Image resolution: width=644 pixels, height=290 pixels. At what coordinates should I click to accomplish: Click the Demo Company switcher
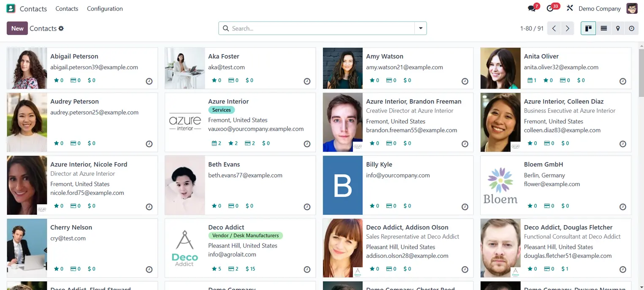tap(599, 8)
